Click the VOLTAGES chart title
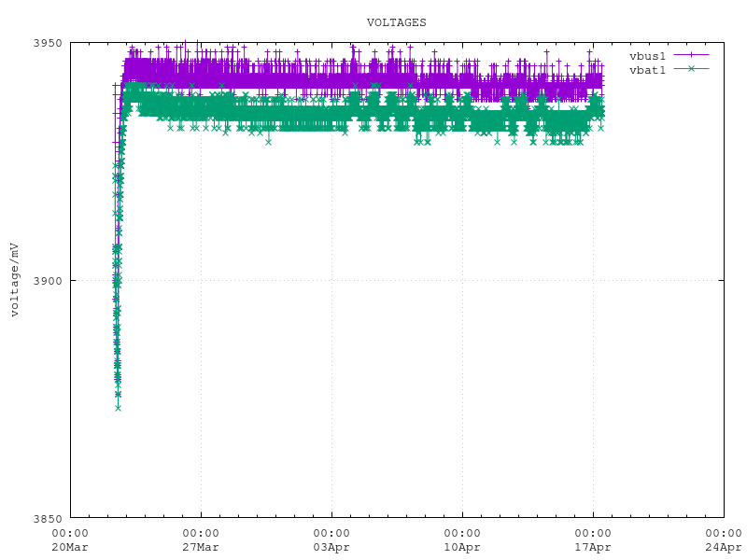 coord(396,22)
